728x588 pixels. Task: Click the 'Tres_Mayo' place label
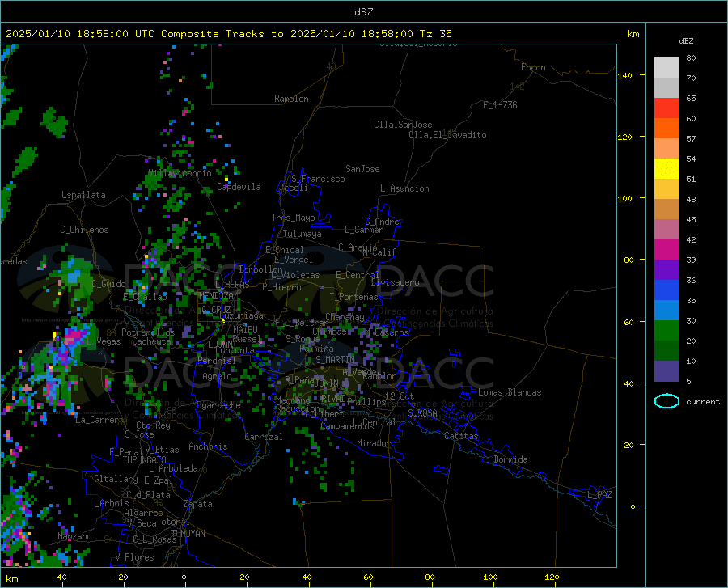293,218
